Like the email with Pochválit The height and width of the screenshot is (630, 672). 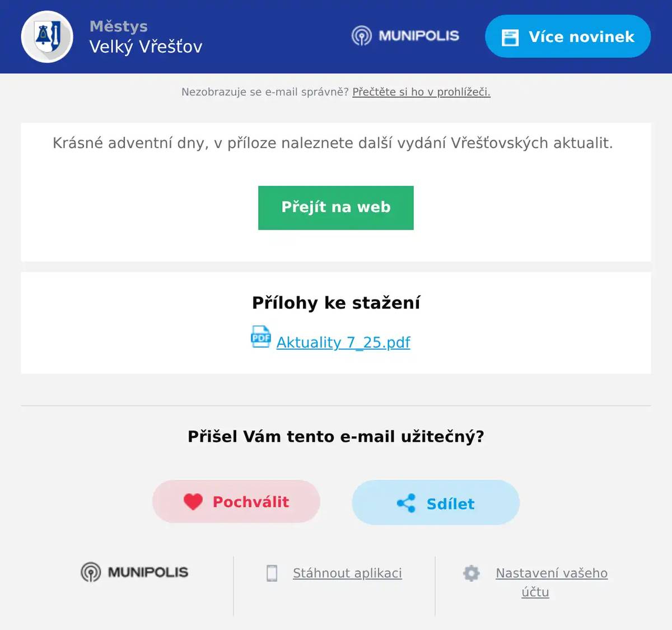point(236,502)
